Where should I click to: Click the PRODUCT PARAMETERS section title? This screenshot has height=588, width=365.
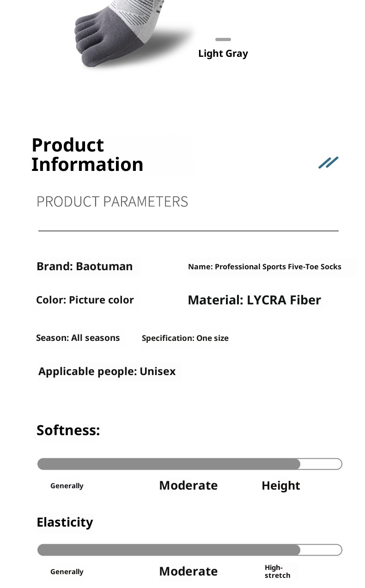(x=112, y=201)
